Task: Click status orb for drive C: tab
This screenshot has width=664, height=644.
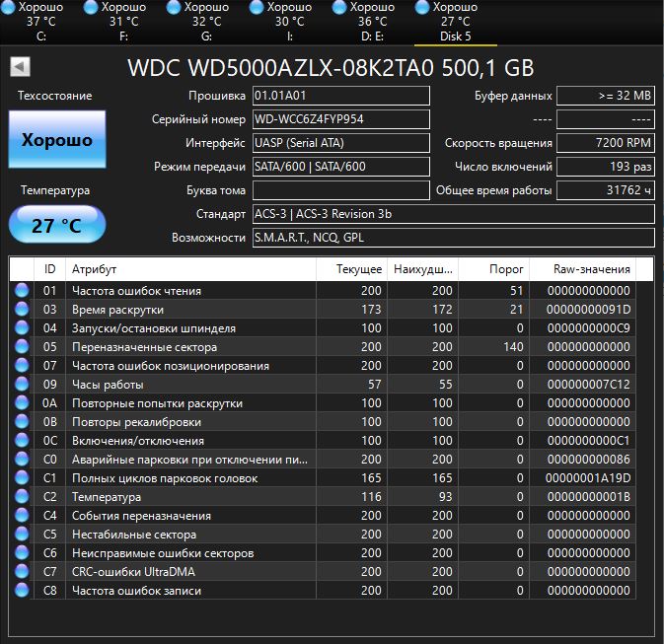Action: (x=9, y=8)
